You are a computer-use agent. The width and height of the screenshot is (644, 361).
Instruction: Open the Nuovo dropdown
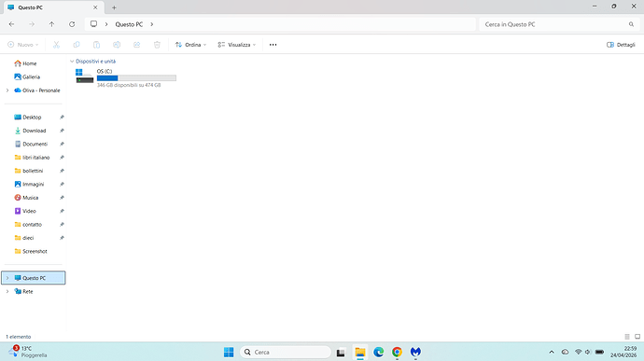pyautogui.click(x=23, y=45)
